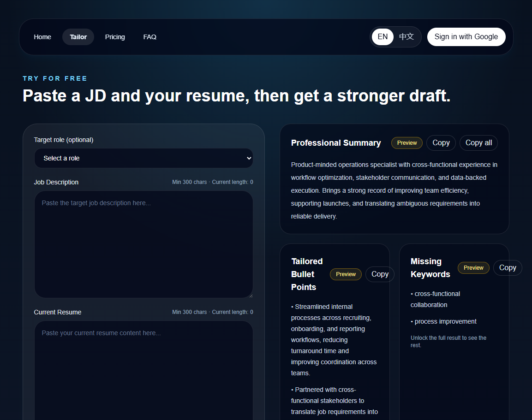This screenshot has width=532, height=420.
Task: Switch to the Tailor tab
Action: [78, 36]
